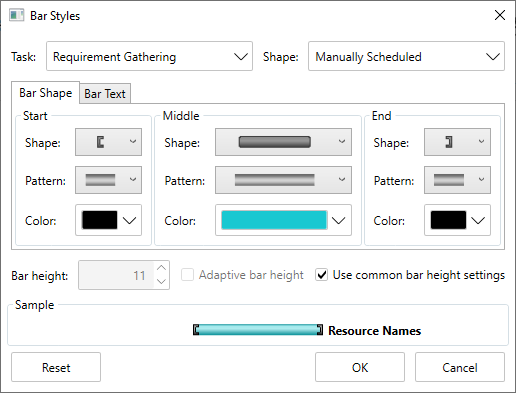This screenshot has width=516, height=393.
Task: Uncheck Use common bar height settings
Action: (322, 275)
